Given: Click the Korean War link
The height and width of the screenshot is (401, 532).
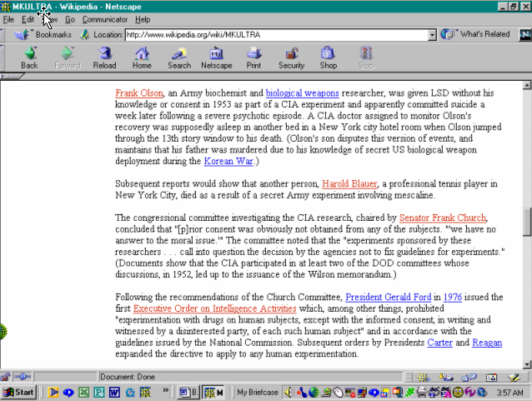Looking at the screenshot, I should click(x=228, y=161).
